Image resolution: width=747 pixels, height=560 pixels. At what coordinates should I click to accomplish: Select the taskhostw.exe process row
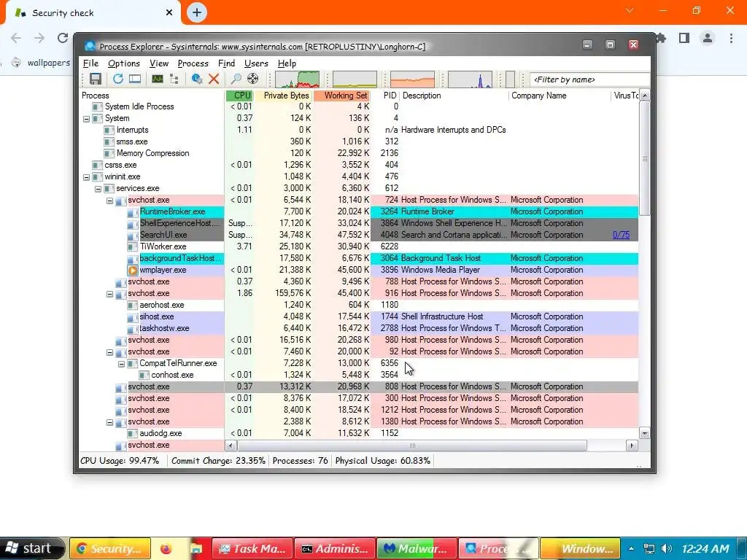[x=358, y=328]
